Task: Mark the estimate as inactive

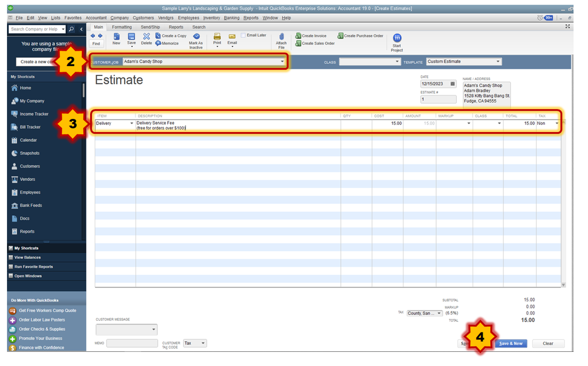Action: (x=196, y=41)
